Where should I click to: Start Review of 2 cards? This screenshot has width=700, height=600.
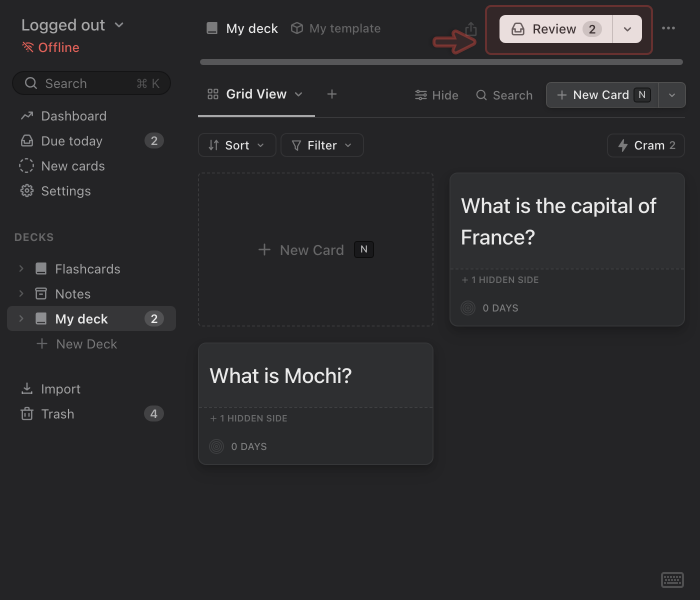coord(555,29)
